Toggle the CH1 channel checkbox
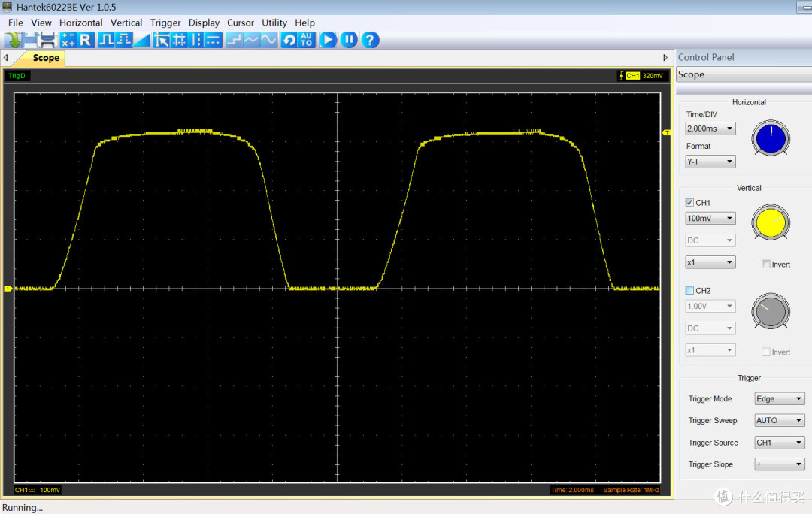This screenshot has height=514, width=812. 689,202
